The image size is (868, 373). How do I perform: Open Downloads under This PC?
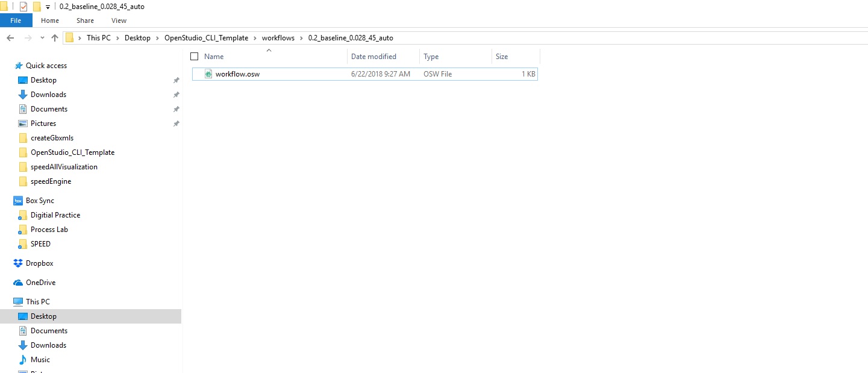[48, 345]
